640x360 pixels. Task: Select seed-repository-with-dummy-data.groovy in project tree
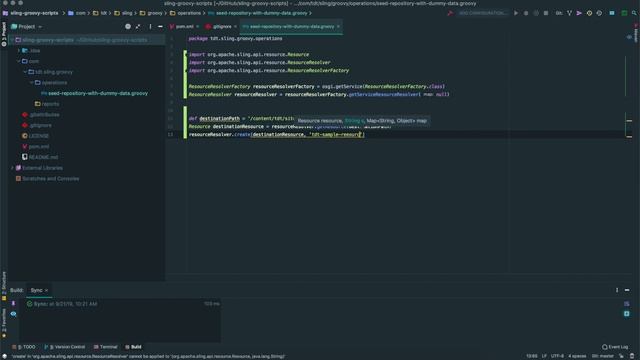pyautogui.click(x=98, y=93)
